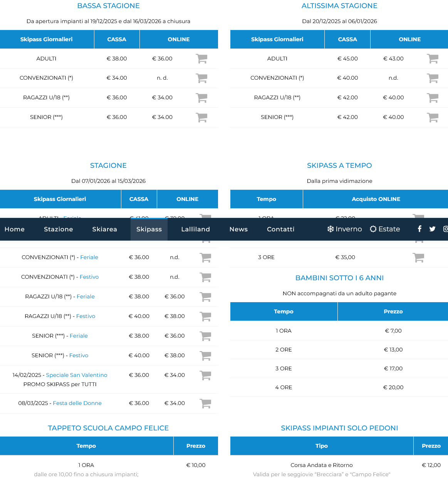
Task: Switch to Estate season view
Action: click(385, 229)
